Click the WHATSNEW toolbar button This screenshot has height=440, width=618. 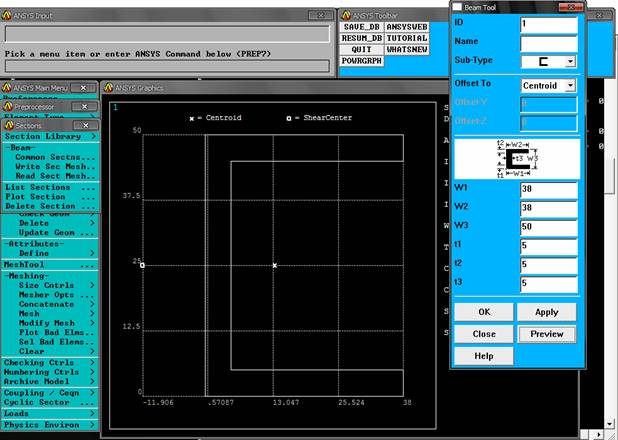[407, 50]
